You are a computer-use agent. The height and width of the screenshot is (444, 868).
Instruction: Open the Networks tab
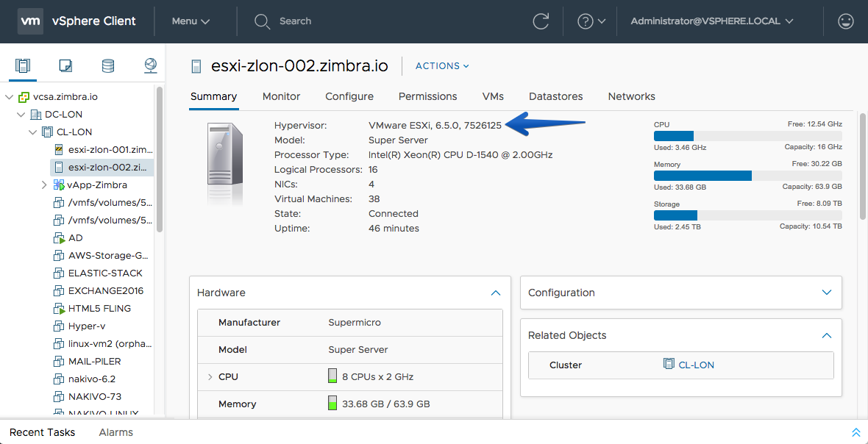(x=632, y=96)
